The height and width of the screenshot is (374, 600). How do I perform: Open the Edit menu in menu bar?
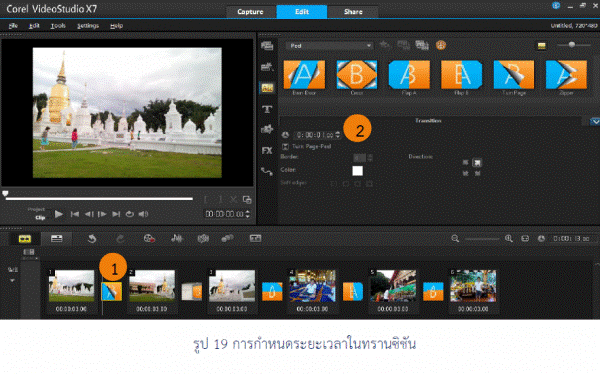click(x=34, y=26)
